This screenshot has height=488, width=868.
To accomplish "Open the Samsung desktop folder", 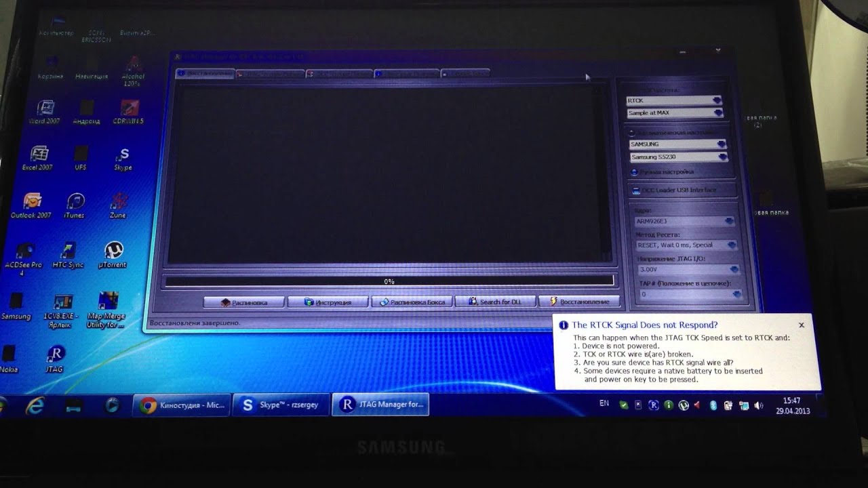I will [16, 306].
